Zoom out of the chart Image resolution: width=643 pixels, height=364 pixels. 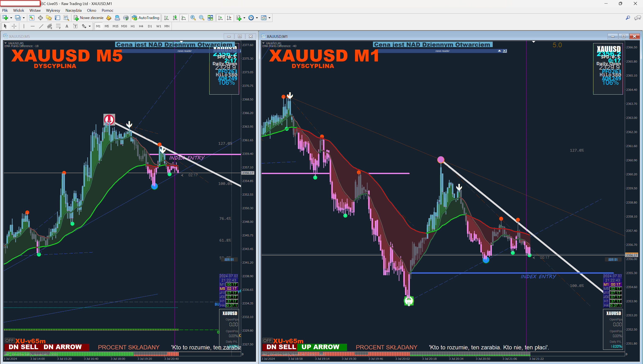tap(202, 18)
